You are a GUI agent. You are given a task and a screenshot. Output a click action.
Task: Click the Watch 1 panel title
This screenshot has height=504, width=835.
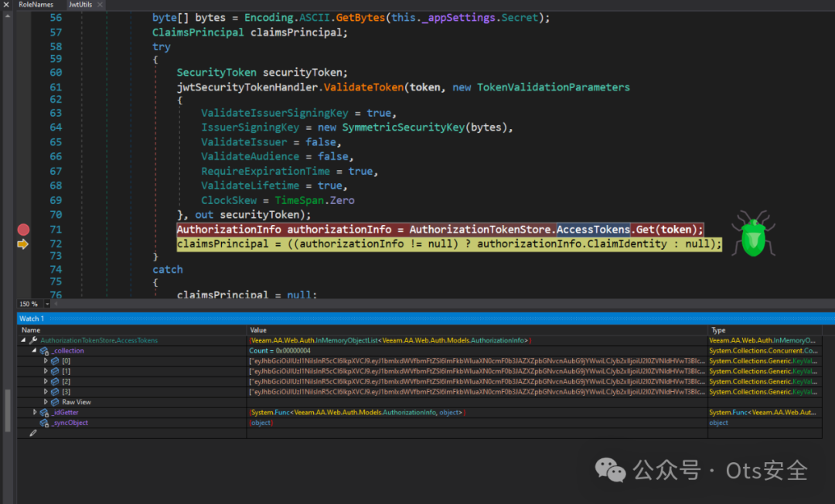pos(32,318)
